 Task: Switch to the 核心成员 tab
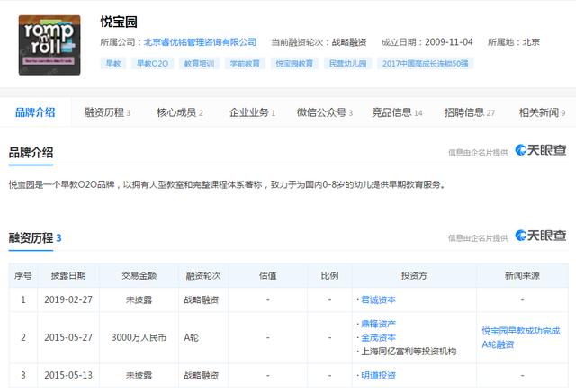click(180, 112)
